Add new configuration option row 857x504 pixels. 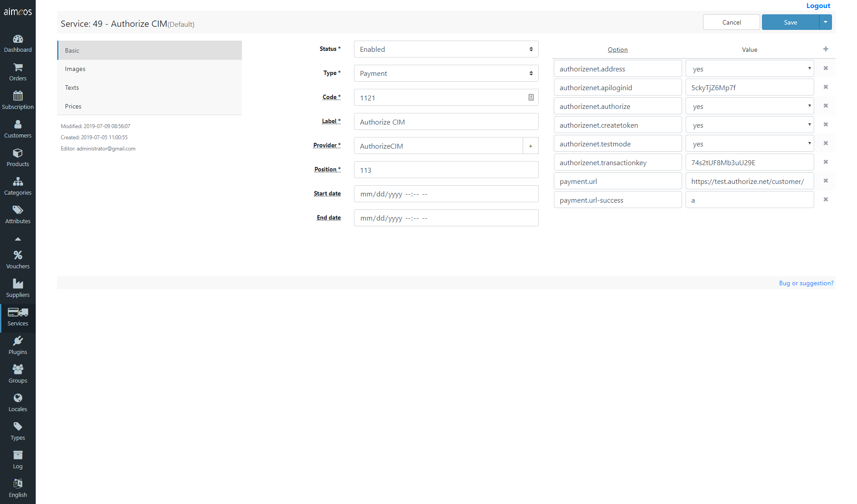(x=826, y=49)
